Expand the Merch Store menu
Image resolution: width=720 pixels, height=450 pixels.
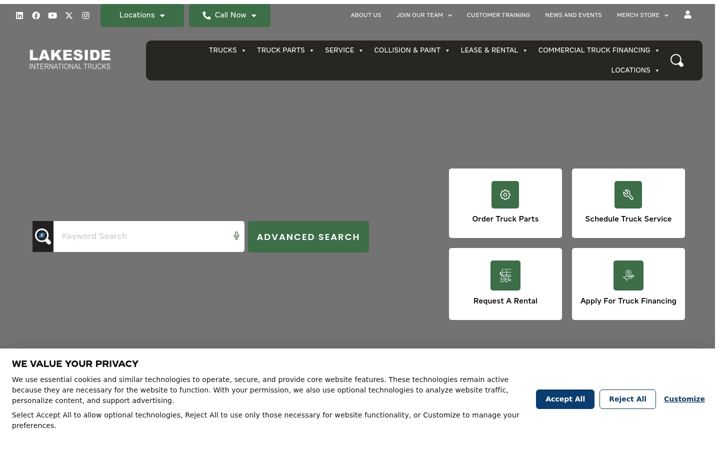[x=642, y=15]
